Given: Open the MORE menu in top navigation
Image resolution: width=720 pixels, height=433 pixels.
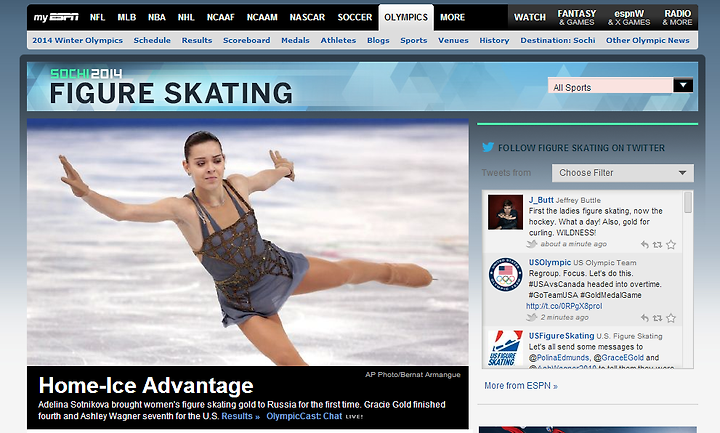Looking at the screenshot, I should [x=452, y=17].
